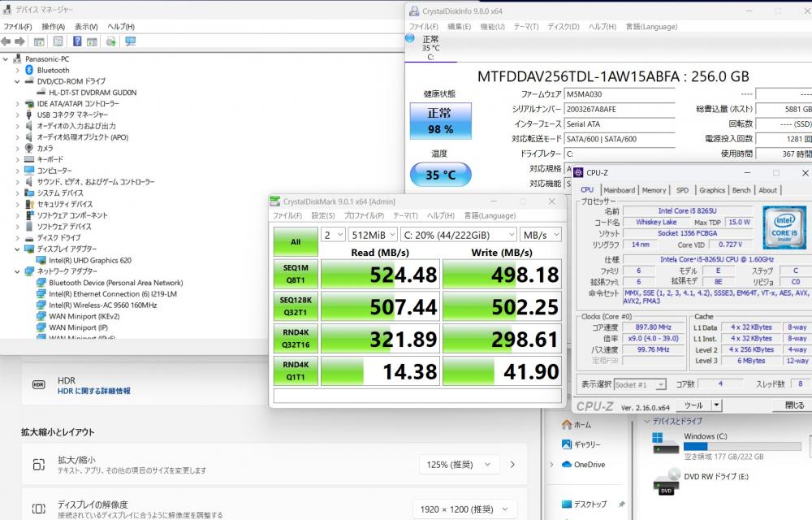Image resolution: width=812 pixels, height=520 pixels.
Task: Expand the デバイスとドライブ group chevron
Action: point(646,422)
